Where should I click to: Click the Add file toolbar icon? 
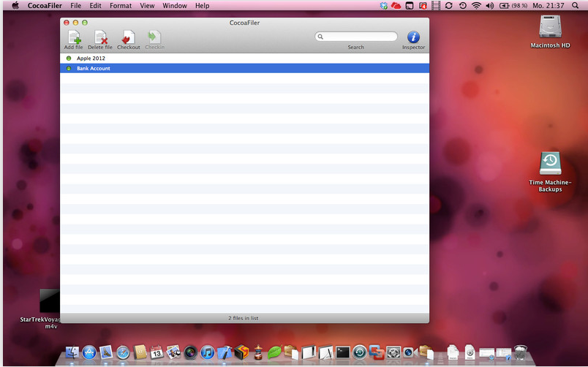73,38
